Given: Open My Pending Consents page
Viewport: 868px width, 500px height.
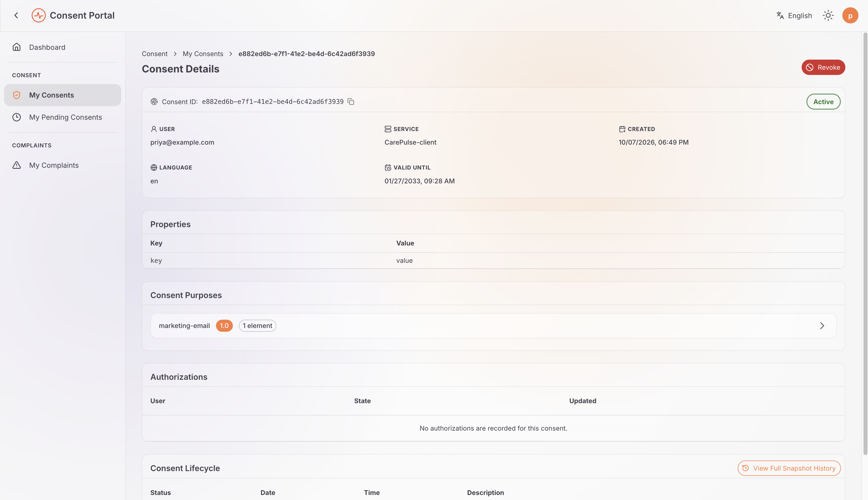Looking at the screenshot, I should click(62, 117).
